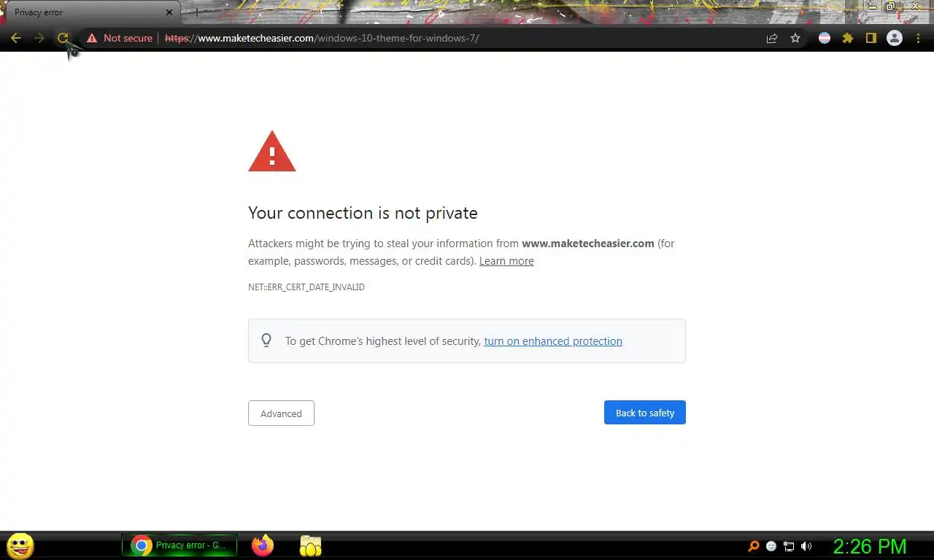Open the smiley face start menu
Image resolution: width=934 pixels, height=560 pixels.
coord(20,545)
